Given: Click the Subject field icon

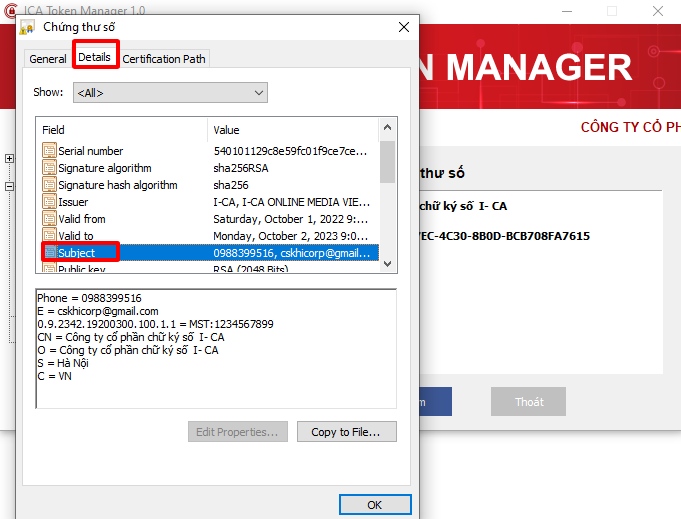Looking at the screenshot, I should coord(49,253).
